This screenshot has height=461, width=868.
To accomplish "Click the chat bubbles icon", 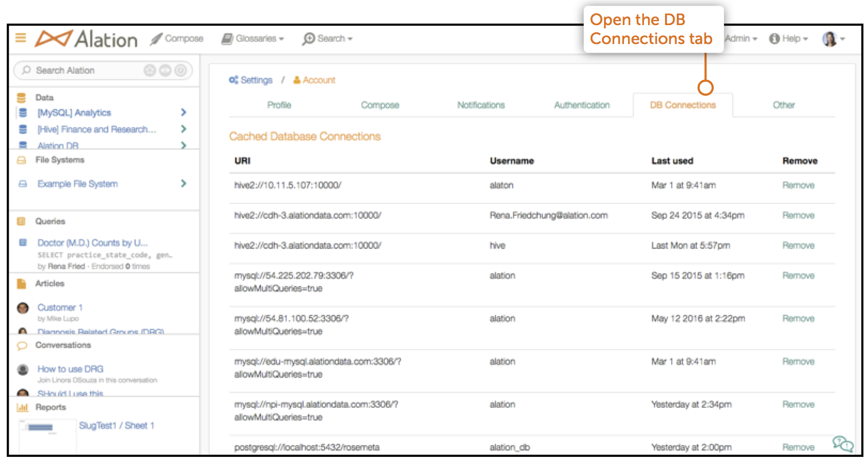I will click(x=842, y=443).
